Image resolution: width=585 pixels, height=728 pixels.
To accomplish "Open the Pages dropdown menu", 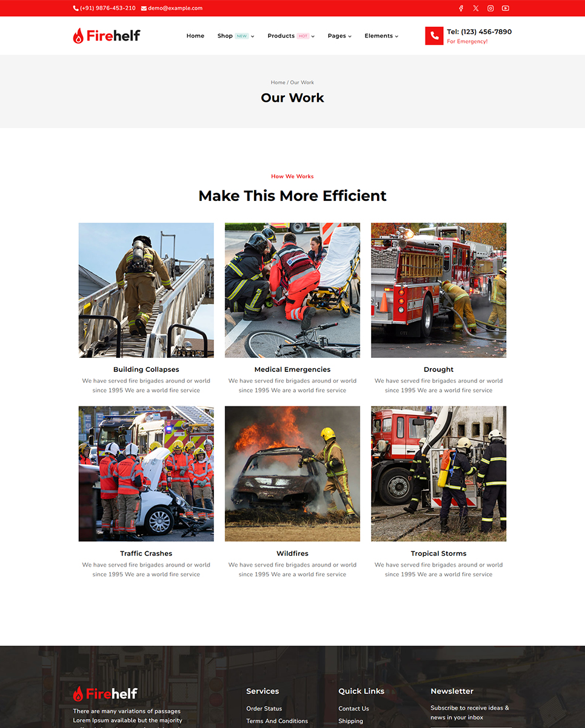I will coord(339,36).
